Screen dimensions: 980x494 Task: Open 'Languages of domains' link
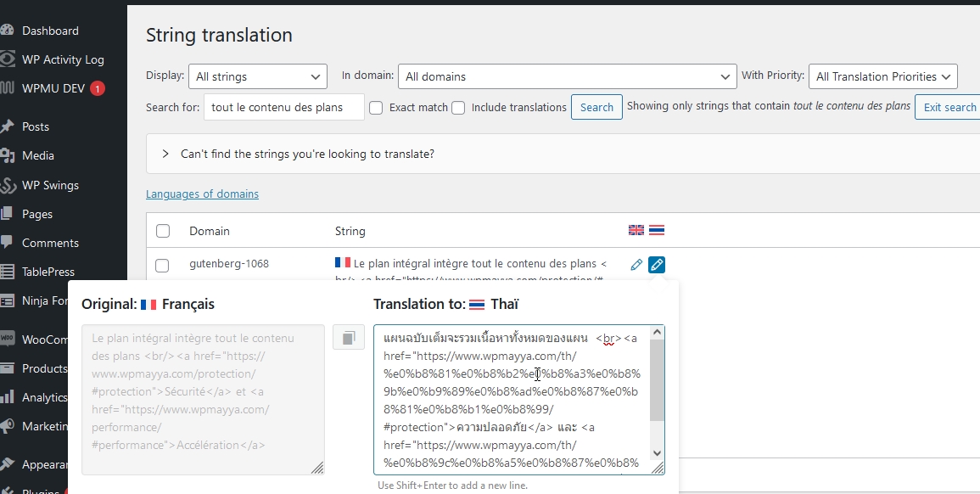click(x=202, y=194)
